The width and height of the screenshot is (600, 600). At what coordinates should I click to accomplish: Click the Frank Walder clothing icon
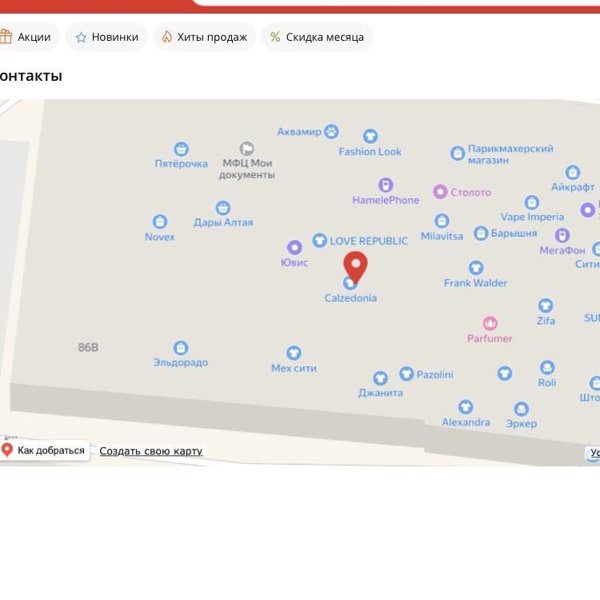[x=476, y=268]
